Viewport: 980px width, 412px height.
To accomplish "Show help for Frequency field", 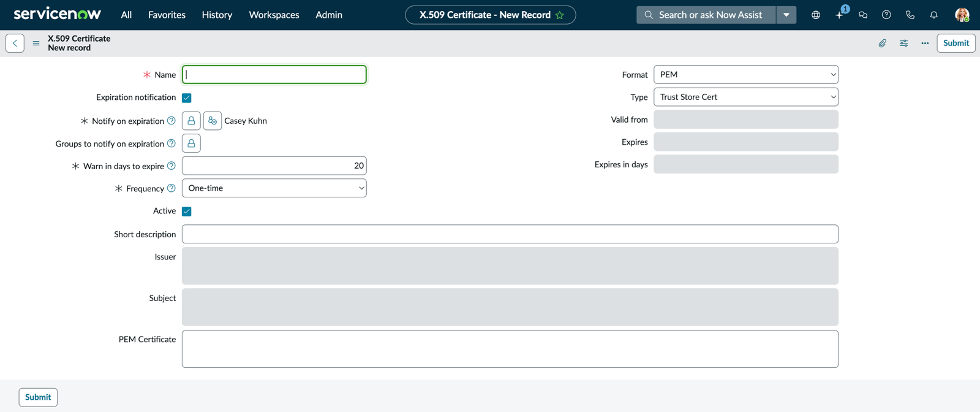I will coord(171,188).
